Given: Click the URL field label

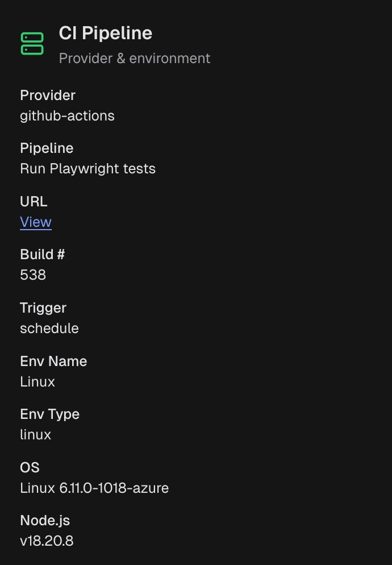Looking at the screenshot, I should click(x=33, y=201).
